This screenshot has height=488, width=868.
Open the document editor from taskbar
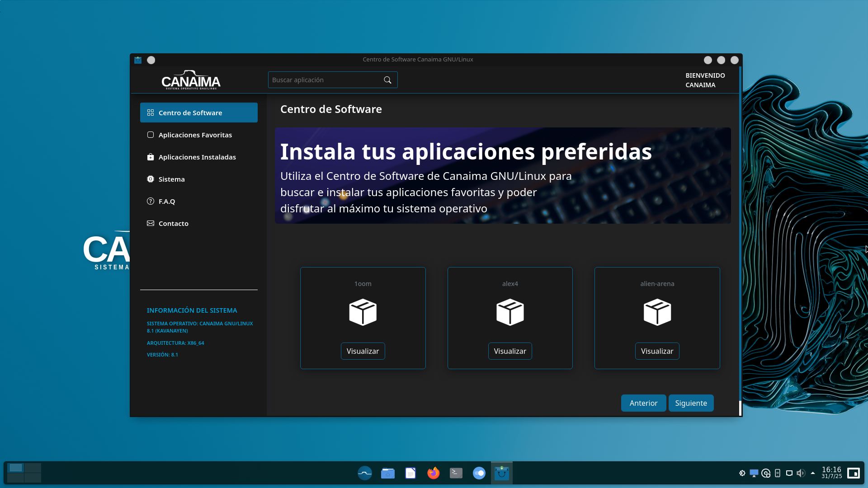410,473
